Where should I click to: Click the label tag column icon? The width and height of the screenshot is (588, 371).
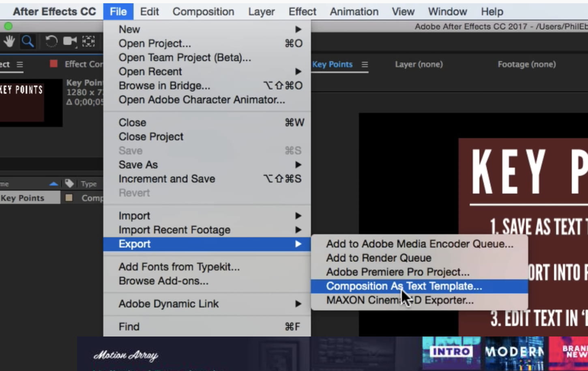tap(69, 183)
